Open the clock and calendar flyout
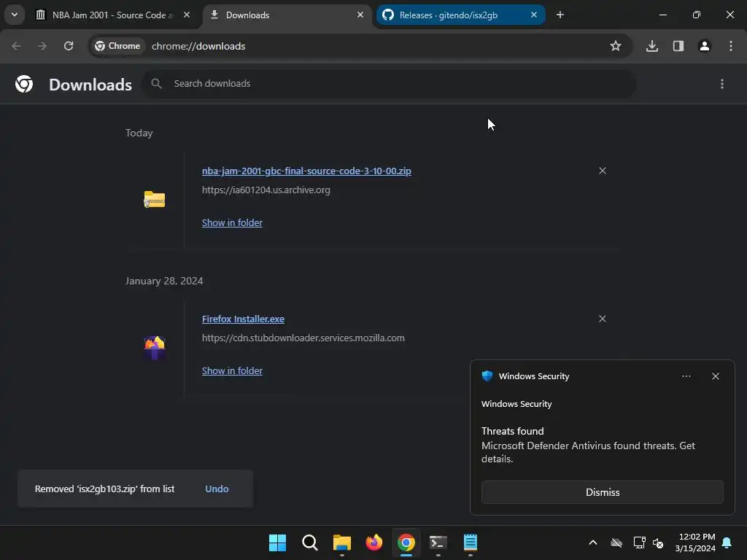 pos(695,542)
